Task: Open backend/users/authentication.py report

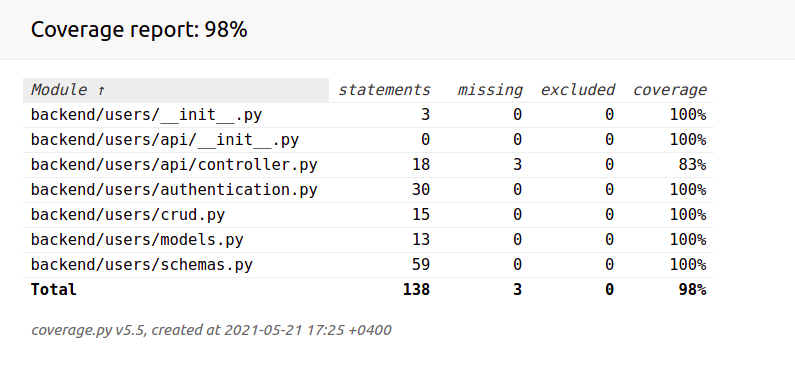Action: coord(174,190)
